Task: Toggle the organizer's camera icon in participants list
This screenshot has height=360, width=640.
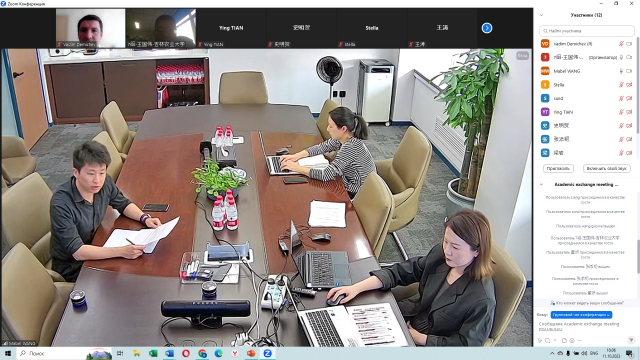Action: (x=629, y=58)
